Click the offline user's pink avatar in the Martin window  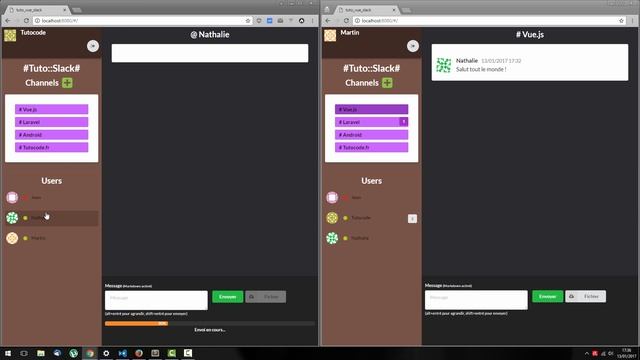(x=332, y=198)
